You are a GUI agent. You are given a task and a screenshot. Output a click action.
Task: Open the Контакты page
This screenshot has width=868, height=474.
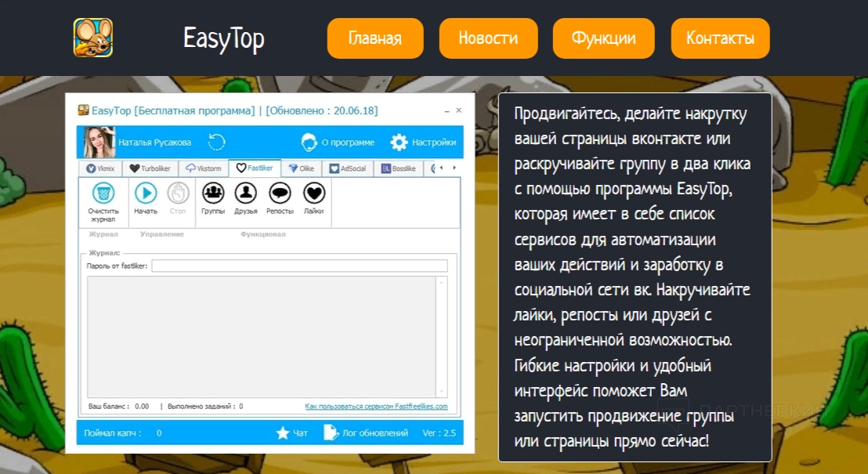coord(720,38)
